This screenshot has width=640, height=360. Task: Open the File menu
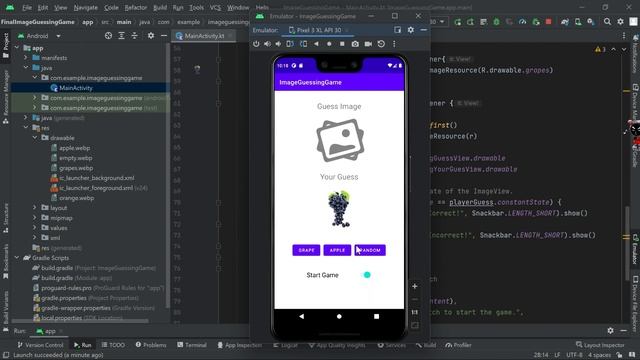point(27,7)
